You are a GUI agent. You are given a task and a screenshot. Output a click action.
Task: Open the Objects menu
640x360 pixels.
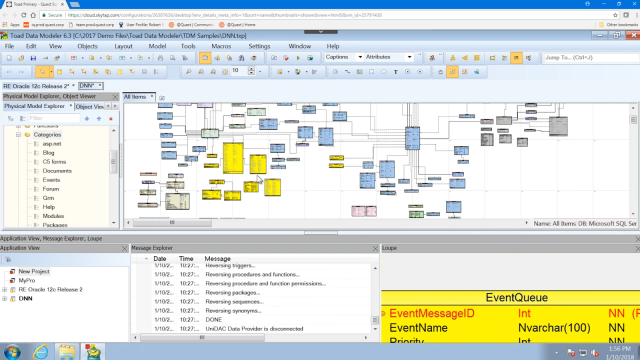coord(87,46)
